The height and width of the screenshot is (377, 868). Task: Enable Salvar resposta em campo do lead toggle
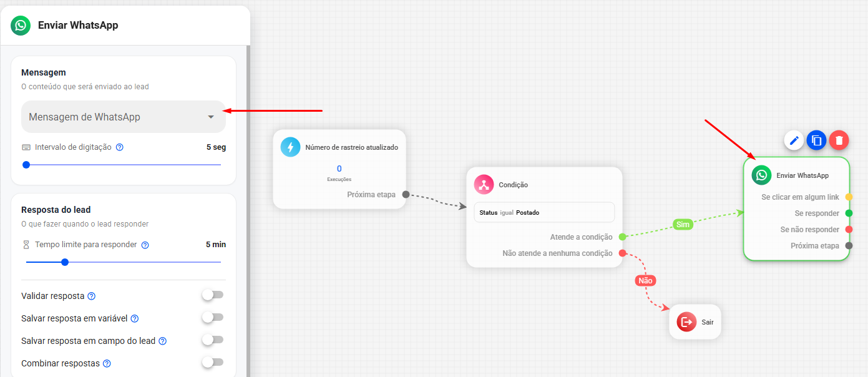click(x=213, y=340)
